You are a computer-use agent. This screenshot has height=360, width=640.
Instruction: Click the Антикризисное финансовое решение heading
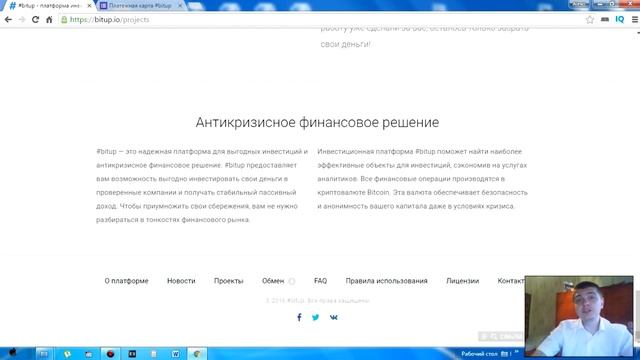(x=317, y=122)
